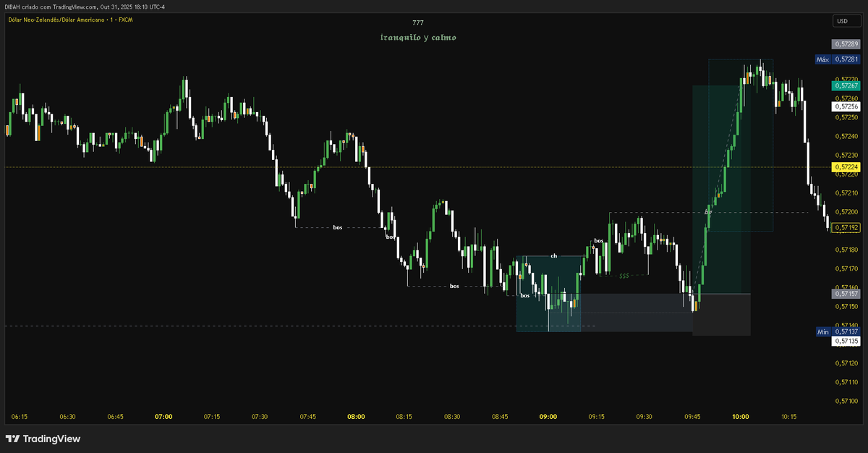Click the gray 0,57289 price label
The width and height of the screenshot is (868, 453).
[846, 44]
